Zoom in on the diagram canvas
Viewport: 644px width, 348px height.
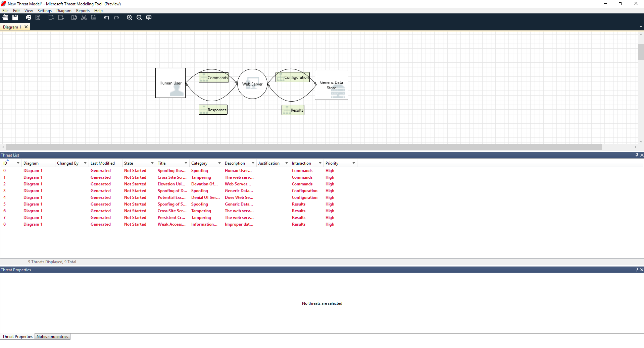(129, 17)
